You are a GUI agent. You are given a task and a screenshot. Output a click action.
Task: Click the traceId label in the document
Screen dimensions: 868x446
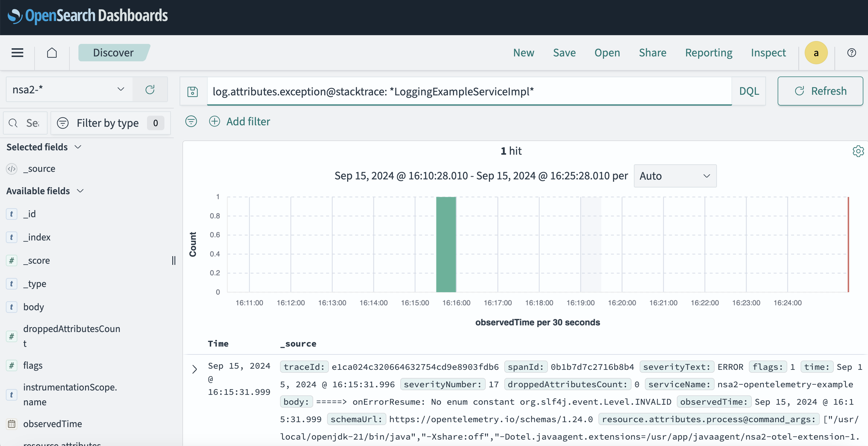point(304,367)
